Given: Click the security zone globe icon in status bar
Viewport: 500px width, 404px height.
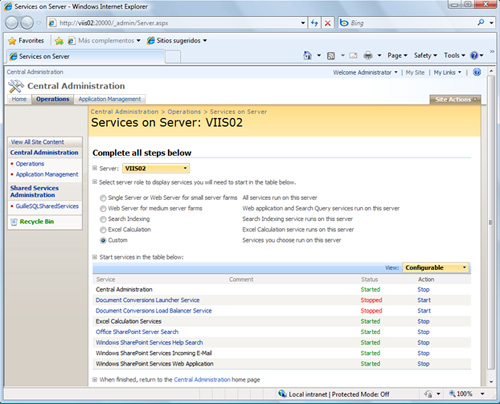Looking at the screenshot, I should 282,394.
